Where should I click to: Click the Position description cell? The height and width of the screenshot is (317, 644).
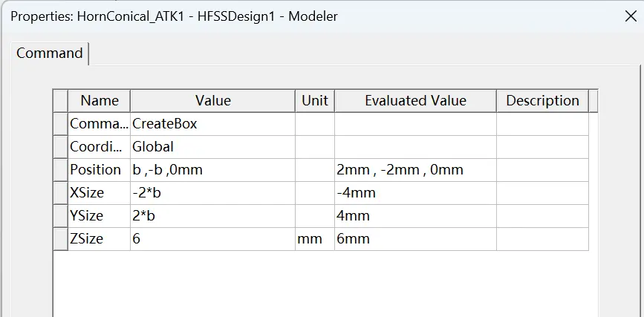pos(542,170)
